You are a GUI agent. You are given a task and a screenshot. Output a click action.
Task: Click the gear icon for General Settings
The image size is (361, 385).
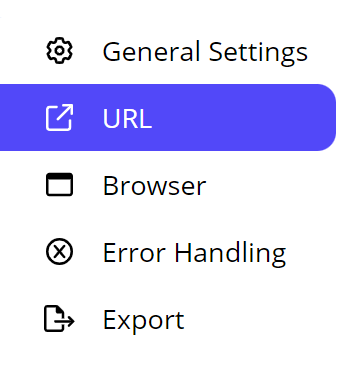pos(59,51)
